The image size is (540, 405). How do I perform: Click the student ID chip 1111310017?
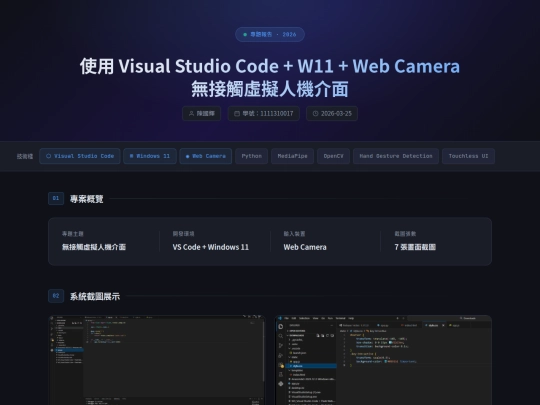coord(263,114)
